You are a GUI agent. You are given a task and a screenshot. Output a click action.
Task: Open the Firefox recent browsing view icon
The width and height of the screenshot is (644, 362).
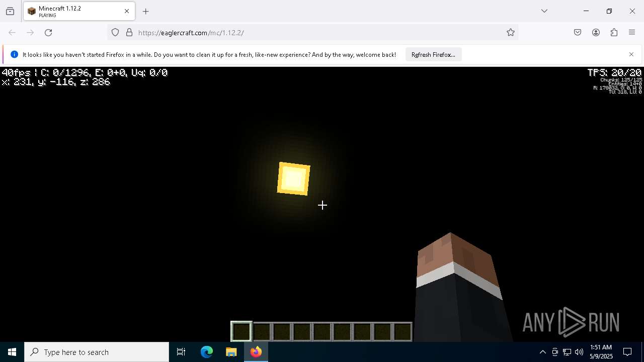[10, 11]
